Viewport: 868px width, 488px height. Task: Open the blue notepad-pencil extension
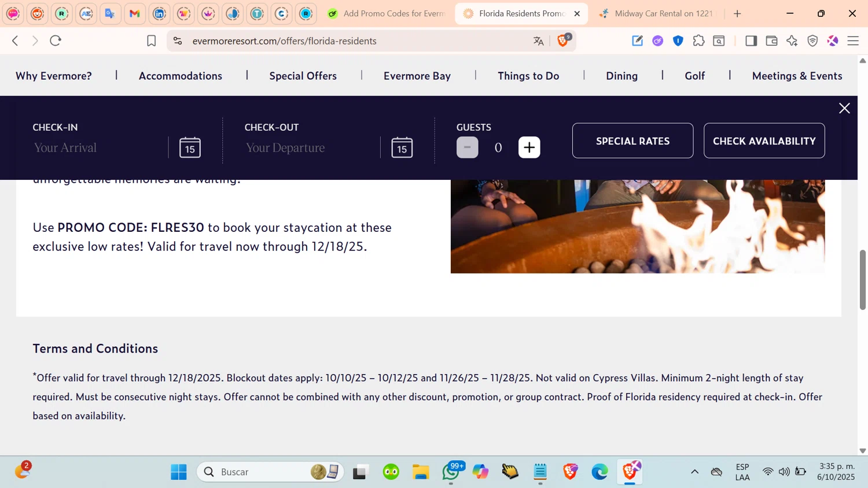click(637, 40)
